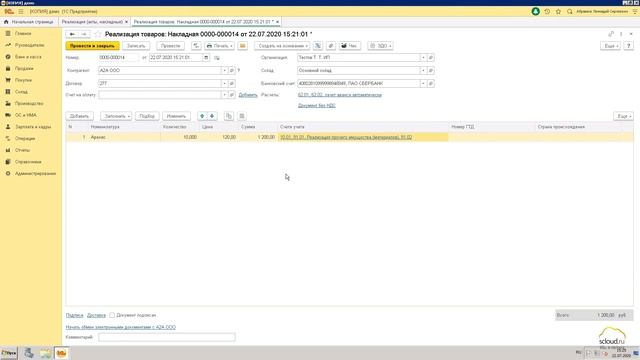Click the Номер field 0000-000014
The height and width of the screenshot is (360, 640).
(118, 58)
